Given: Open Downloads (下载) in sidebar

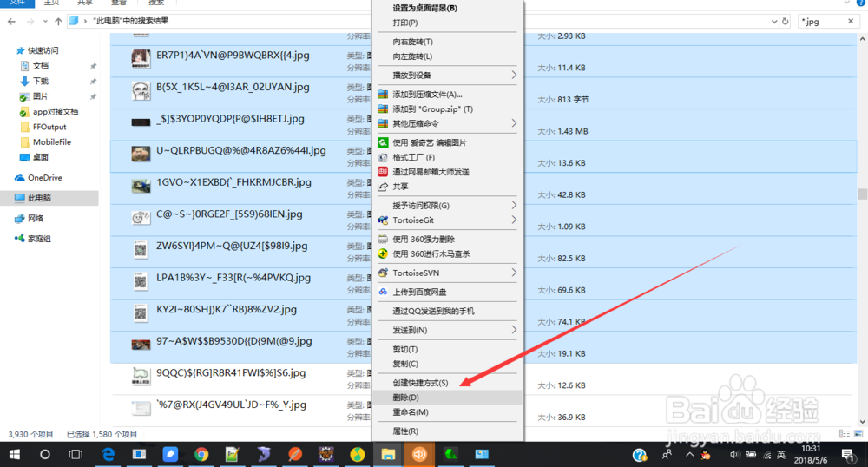Looking at the screenshot, I should [41, 82].
